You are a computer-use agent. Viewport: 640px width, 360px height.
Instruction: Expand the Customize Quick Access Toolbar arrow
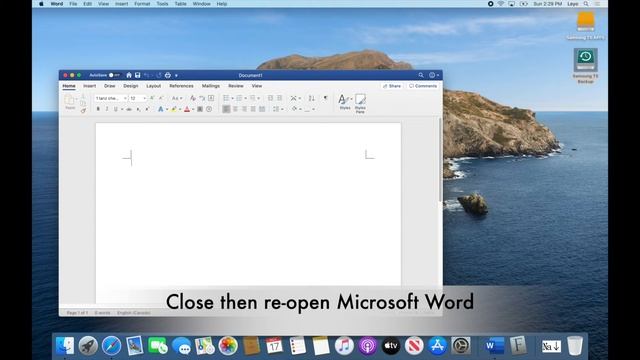176,76
